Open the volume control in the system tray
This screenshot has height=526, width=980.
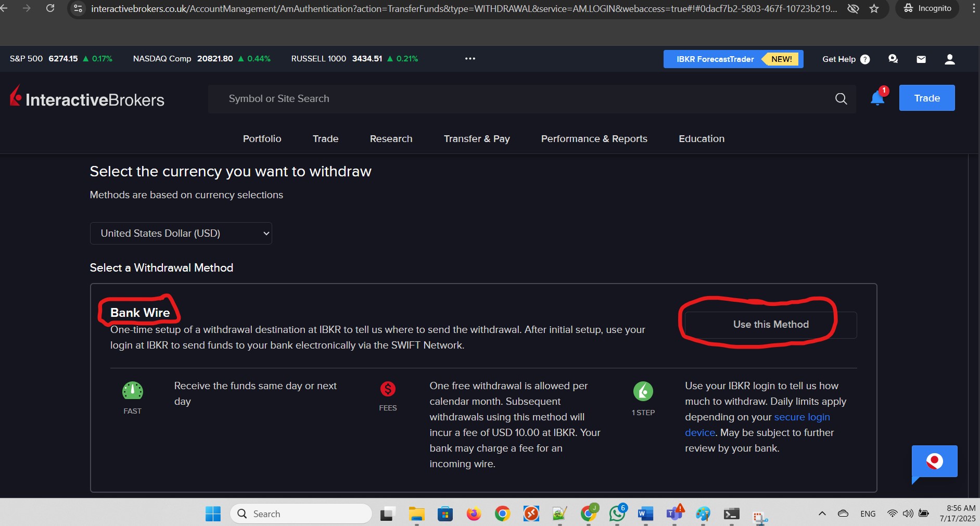click(x=908, y=514)
